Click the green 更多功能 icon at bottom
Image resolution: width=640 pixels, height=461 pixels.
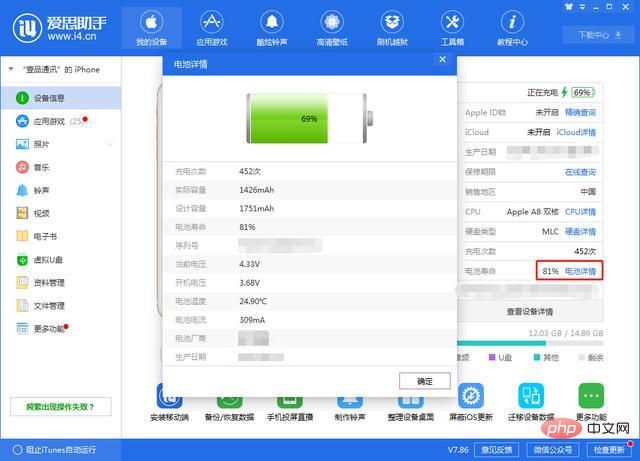click(x=591, y=396)
